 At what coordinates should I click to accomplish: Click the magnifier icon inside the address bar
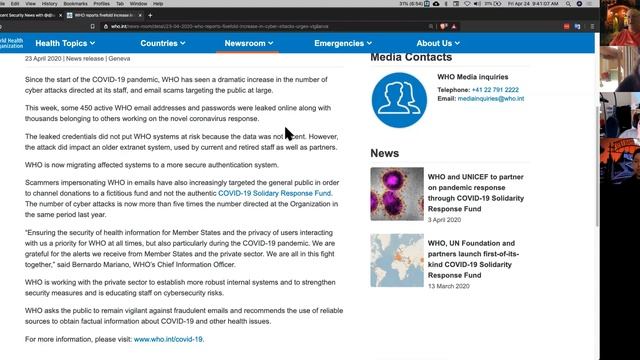click(x=431, y=27)
